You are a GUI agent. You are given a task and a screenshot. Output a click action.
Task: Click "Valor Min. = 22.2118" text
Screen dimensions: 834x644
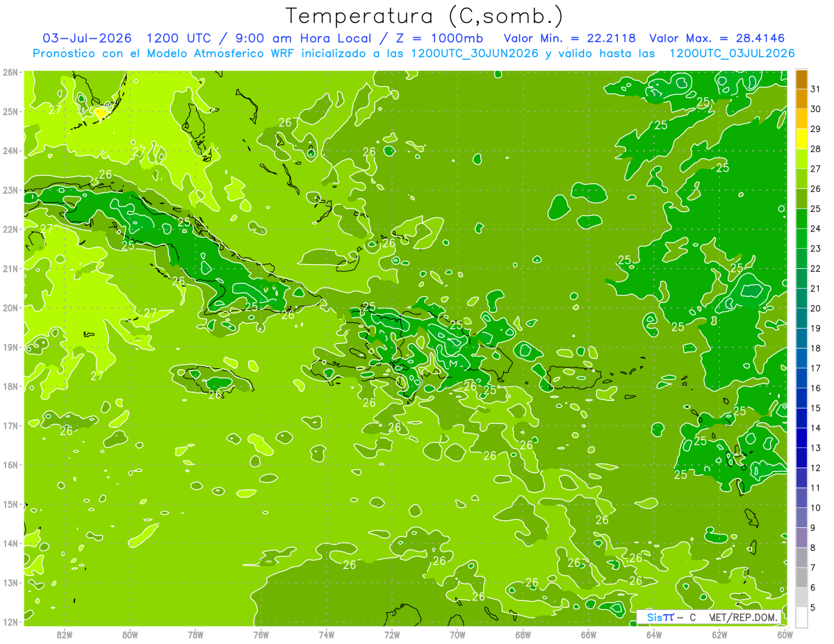point(570,38)
